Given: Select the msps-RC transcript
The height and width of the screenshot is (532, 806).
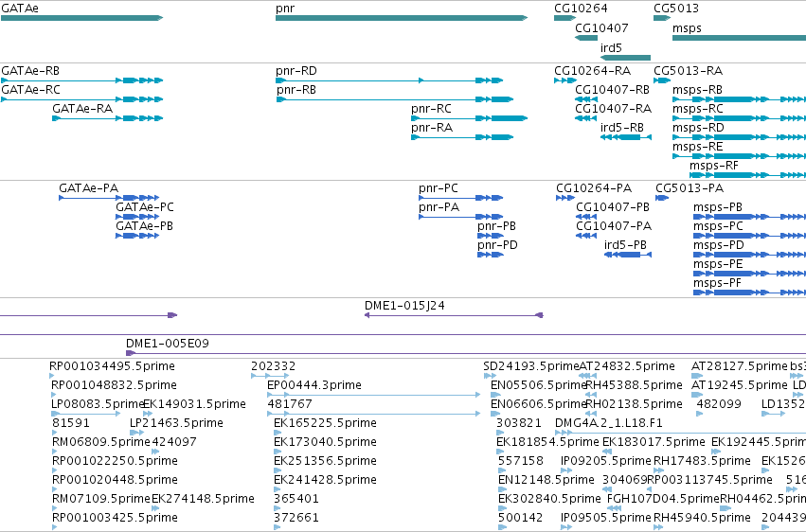Looking at the screenshot, I should pyautogui.click(x=739, y=118).
